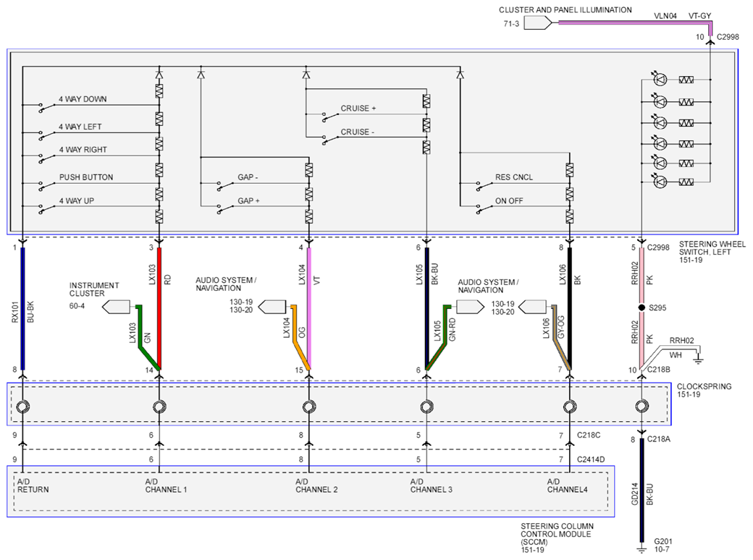
Task: Click the GY-OG wire color label
Action: click(560, 327)
